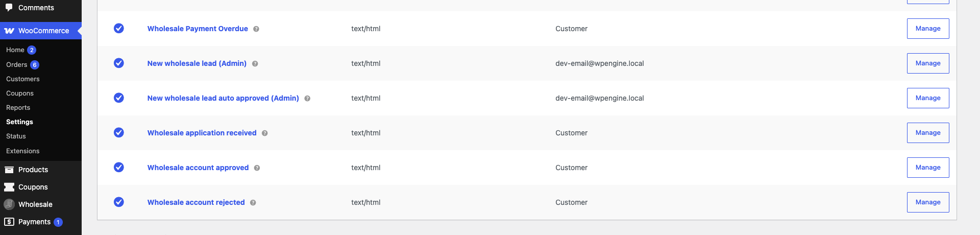
Task: Click the Comments speech bubble icon
Action: pos(9,8)
